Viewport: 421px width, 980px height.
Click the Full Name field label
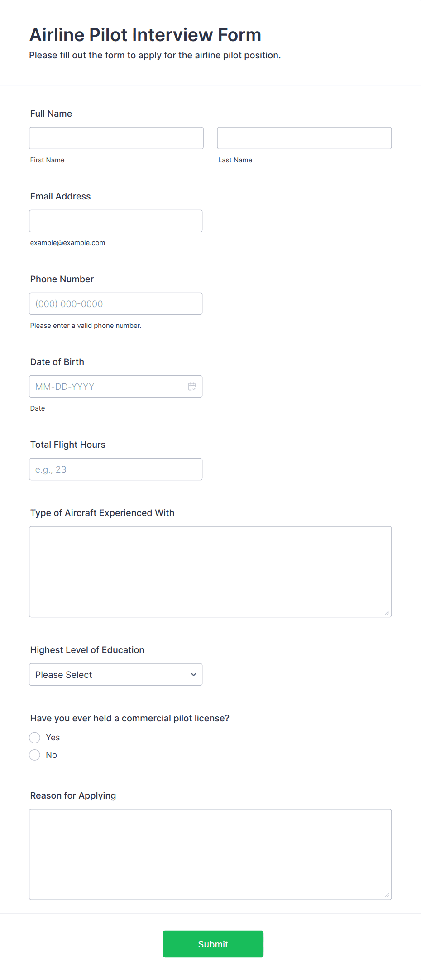pyautogui.click(x=51, y=114)
